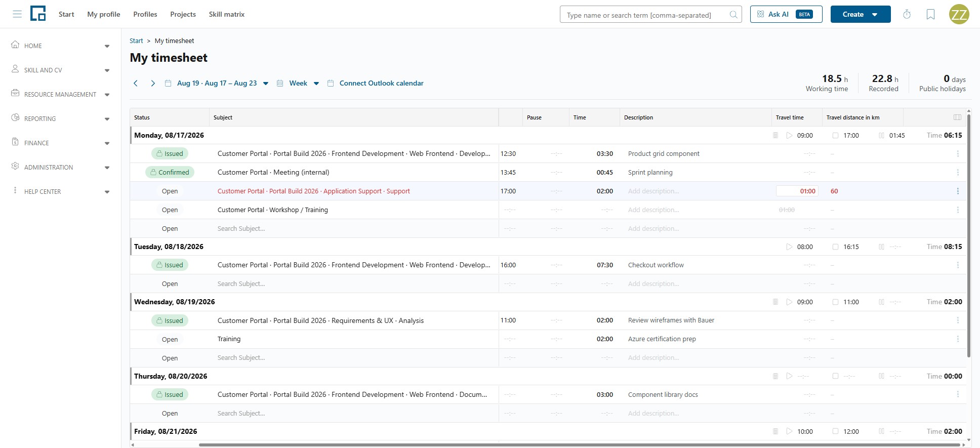Screen dimensions: 980x448
Task: Click the application logo in header
Action: pos(38,14)
